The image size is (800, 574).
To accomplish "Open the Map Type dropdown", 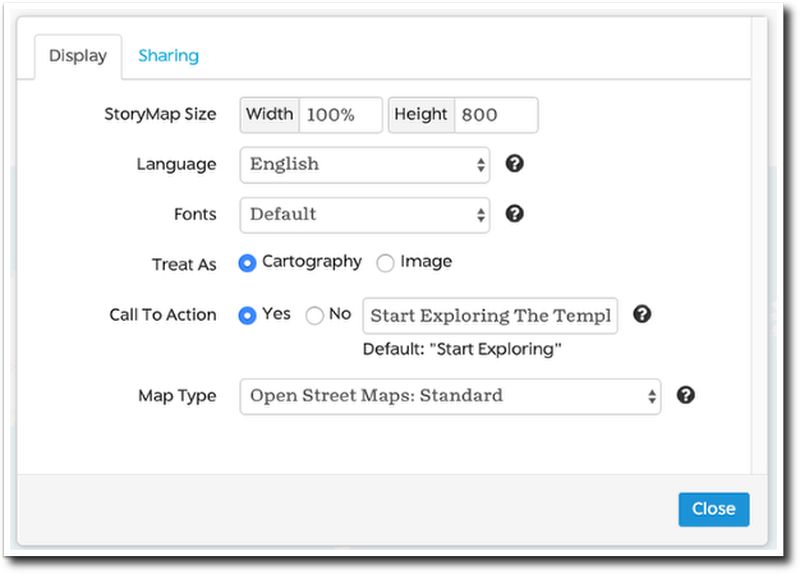I will pos(451,396).
